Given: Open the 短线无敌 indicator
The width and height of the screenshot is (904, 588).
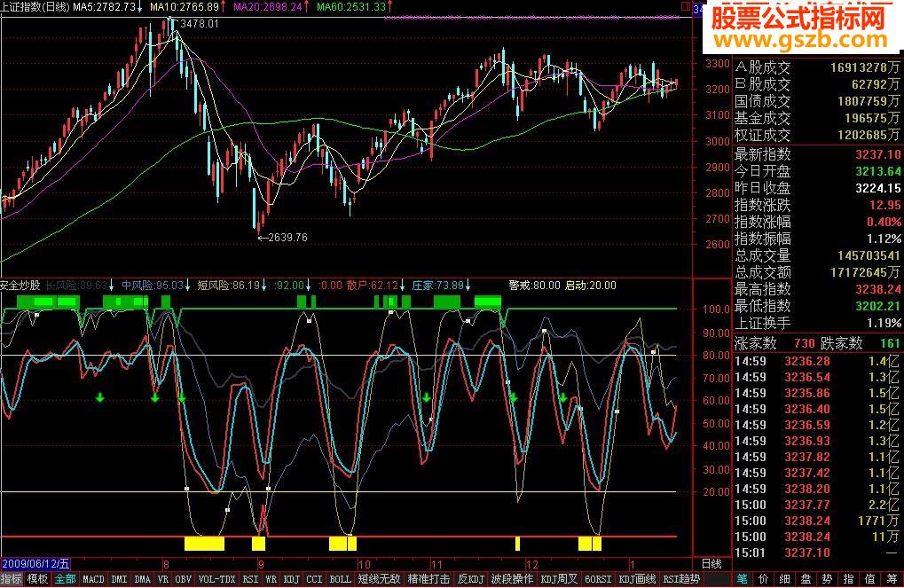Looking at the screenshot, I should coord(380,579).
